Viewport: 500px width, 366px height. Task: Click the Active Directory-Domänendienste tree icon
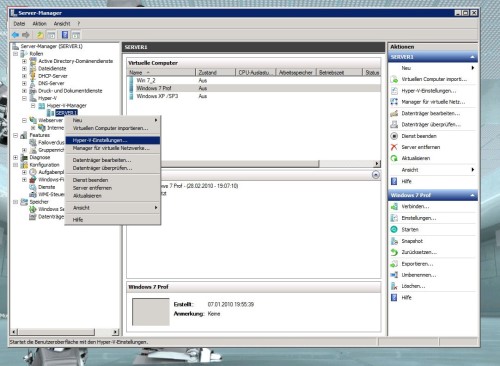point(33,61)
